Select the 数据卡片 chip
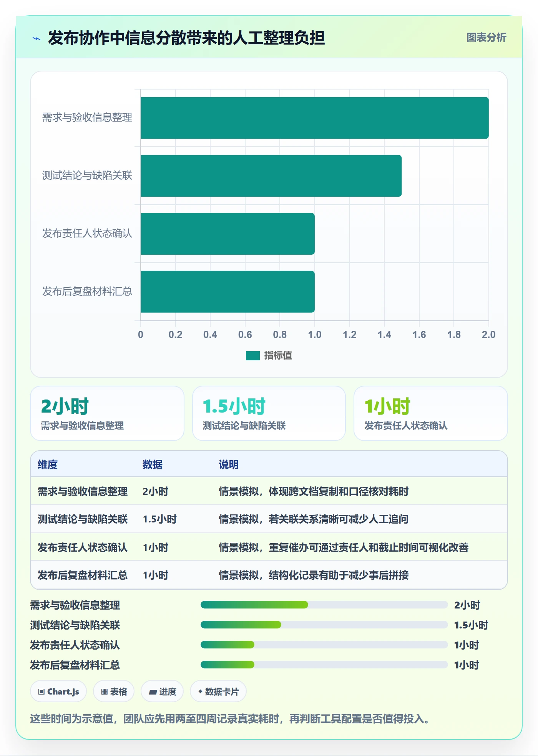Screen dimensions: 538x756 click(218, 691)
